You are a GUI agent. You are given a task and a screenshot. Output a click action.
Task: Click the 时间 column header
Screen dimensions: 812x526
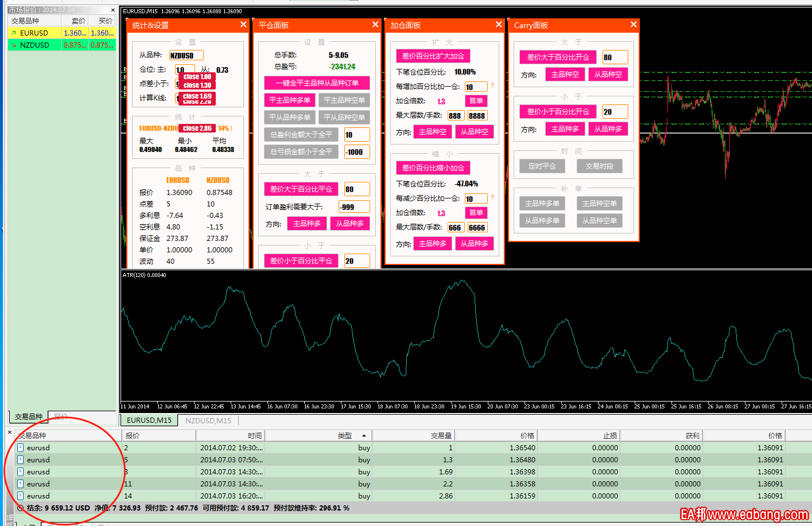tap(231, 436)
